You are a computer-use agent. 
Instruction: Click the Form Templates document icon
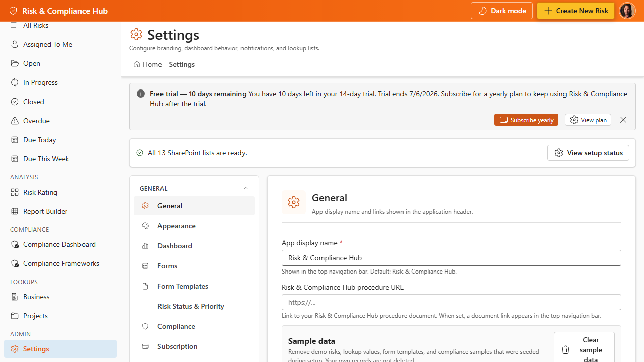[145, 286]
